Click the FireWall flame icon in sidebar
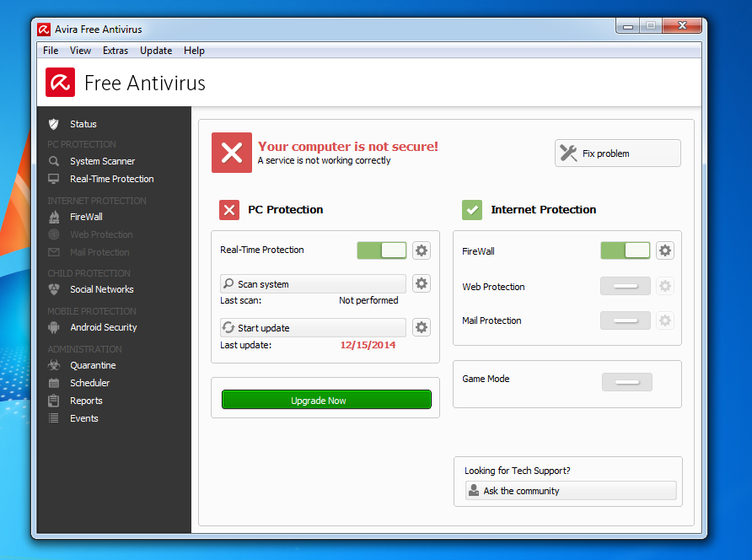 point(54,217)
